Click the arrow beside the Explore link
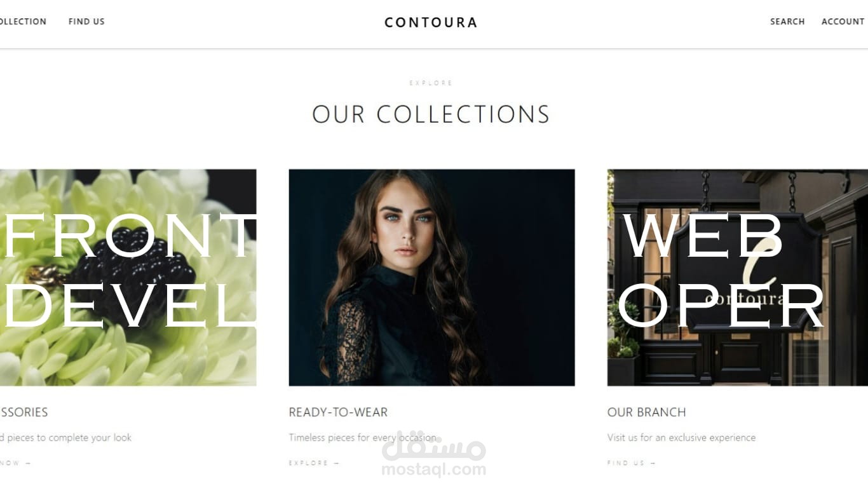This screenshot has width=868, height=488. pyautogui.click(x=336, y=463)
